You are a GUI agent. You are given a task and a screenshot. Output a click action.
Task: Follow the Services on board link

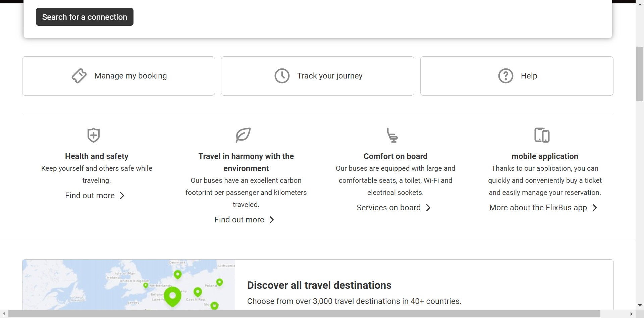[x=388, y=208]
